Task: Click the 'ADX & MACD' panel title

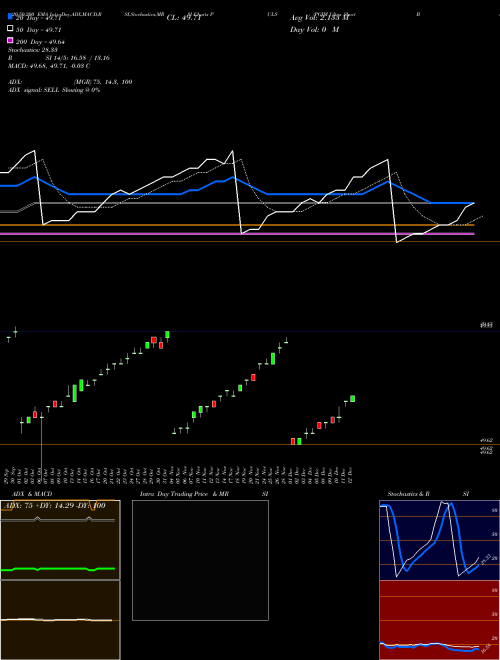Action: 32,494
